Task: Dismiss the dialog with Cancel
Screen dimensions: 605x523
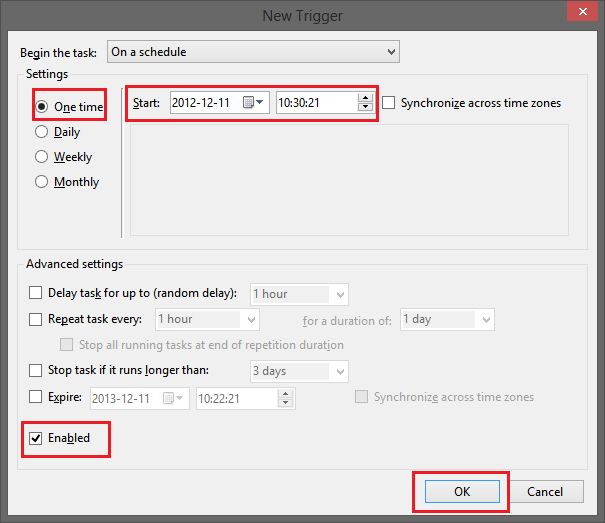Action: (545, 491)
